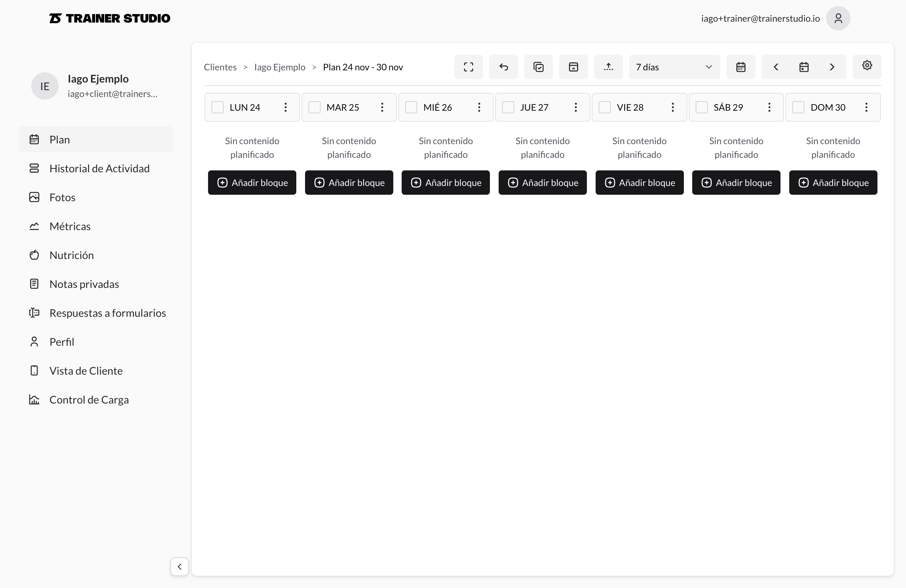Go to next week arrow
906x588 pixels.
coord(832,67)
